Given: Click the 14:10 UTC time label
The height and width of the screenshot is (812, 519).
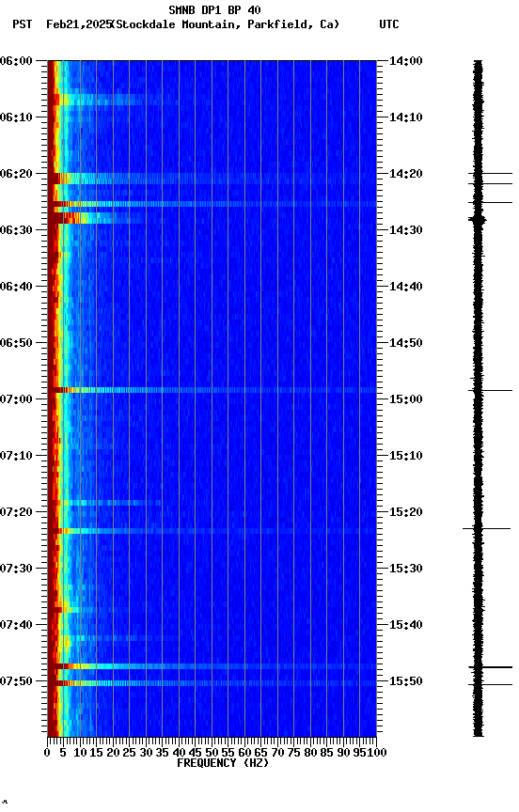Looking at the screenshot, I should (406, 117).
